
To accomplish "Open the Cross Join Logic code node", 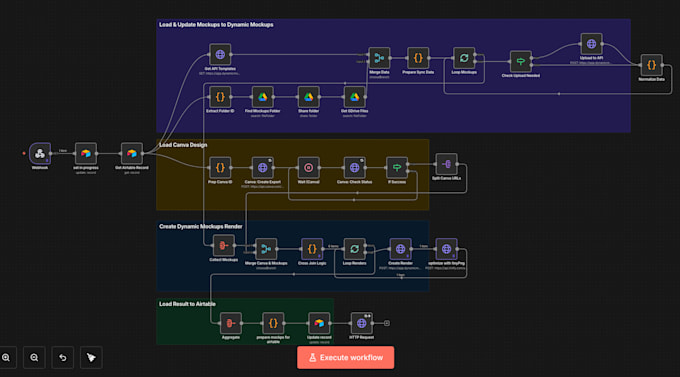I will [x=312, y=249].
